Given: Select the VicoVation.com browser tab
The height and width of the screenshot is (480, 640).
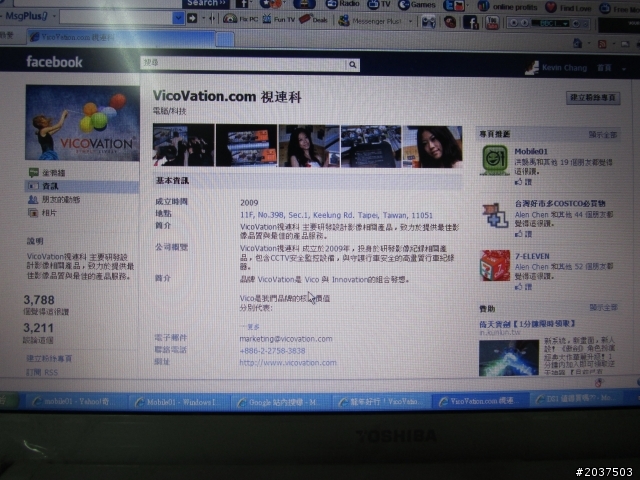Looking at the screenshot, I should [121, 38].
